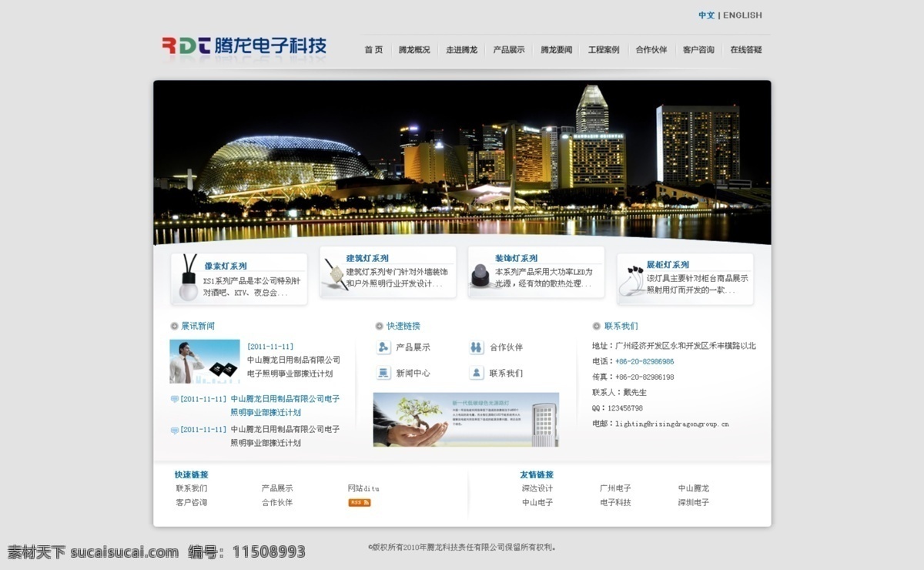Click the email lighting@risingdragongroup.cn
Viewport: 924px width, 570px height.
[671, 424]
